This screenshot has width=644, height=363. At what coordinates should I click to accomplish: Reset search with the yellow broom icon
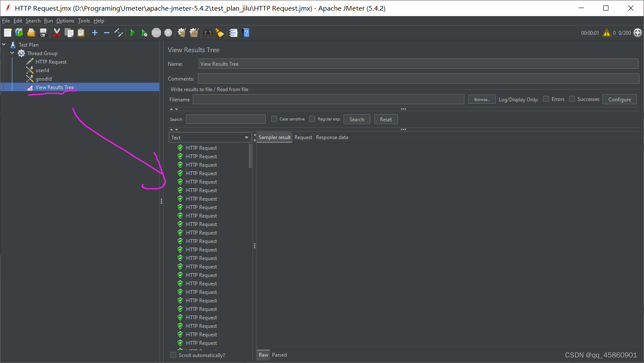pyautogui.click(x=219, y=33)
